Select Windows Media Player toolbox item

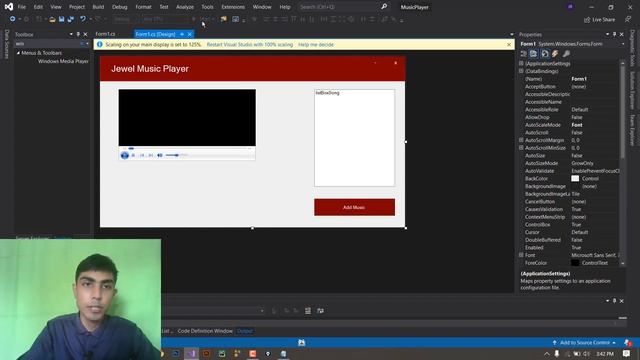coord(63,61)
